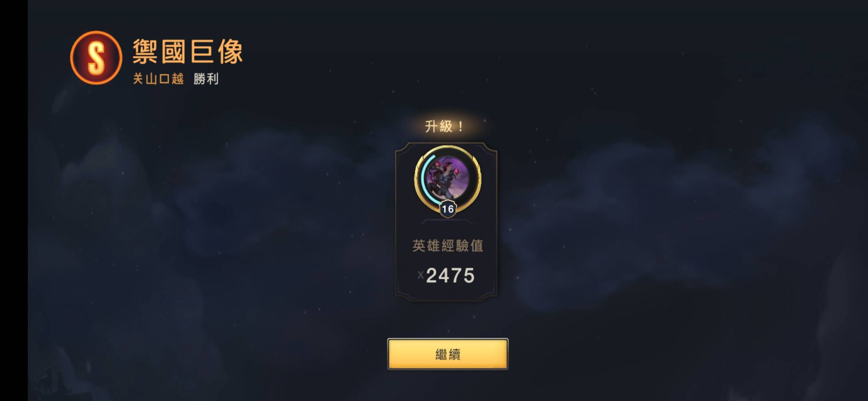
Task: Tap the letter S inside the rank emblem
Action: tap(96, 58)
